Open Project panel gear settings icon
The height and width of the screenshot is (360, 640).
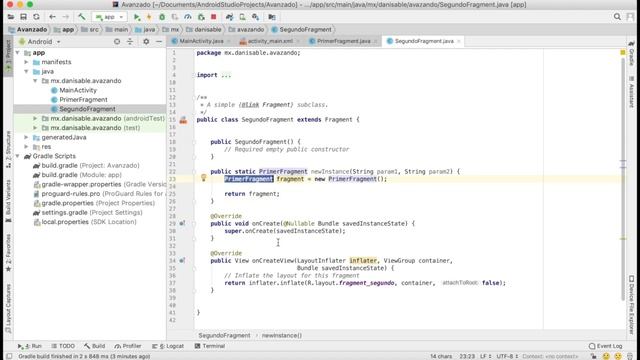[146, 42]
